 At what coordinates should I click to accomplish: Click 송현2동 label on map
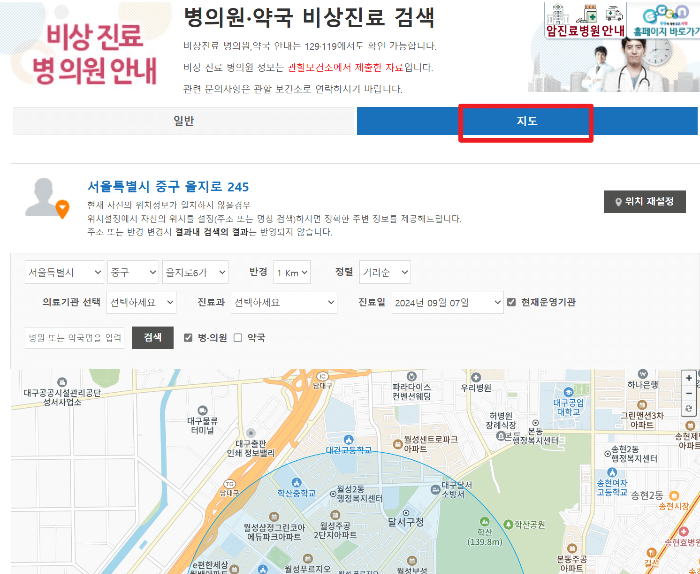point(647,495)
